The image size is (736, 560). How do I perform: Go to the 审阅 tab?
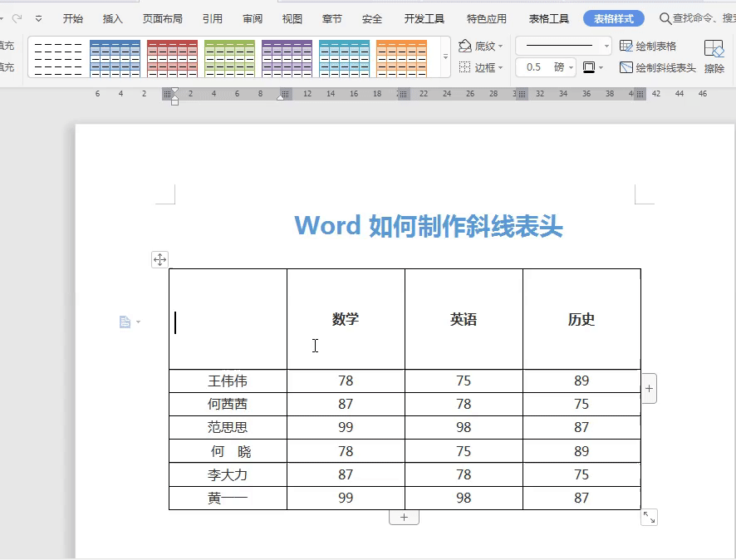(x=253, y=19)
